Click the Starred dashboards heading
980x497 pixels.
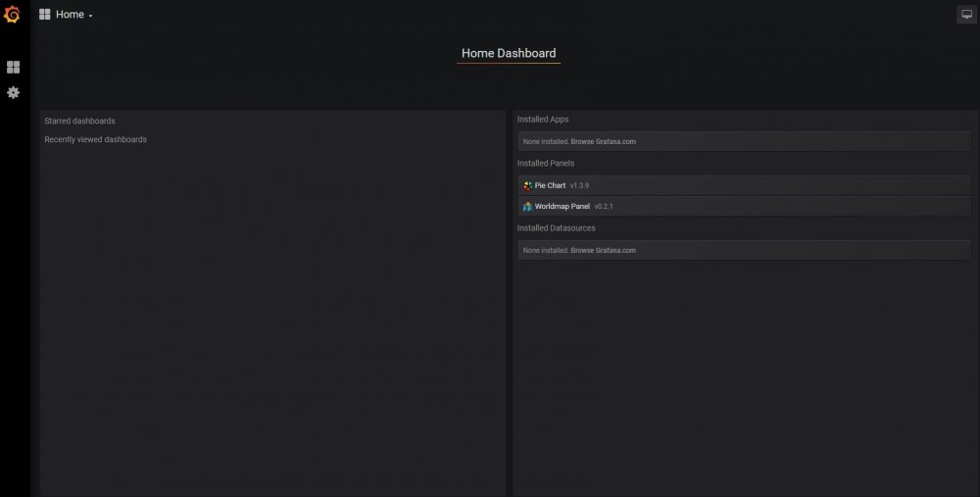coord(79,121)
